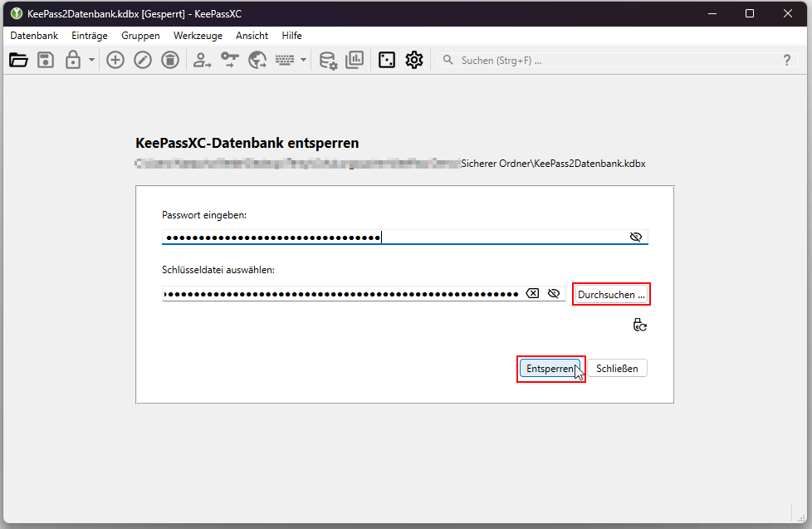This screenshot has width=812, height=529.
Task: Open a database with the folder icon
Action: [x=18, y=60]
